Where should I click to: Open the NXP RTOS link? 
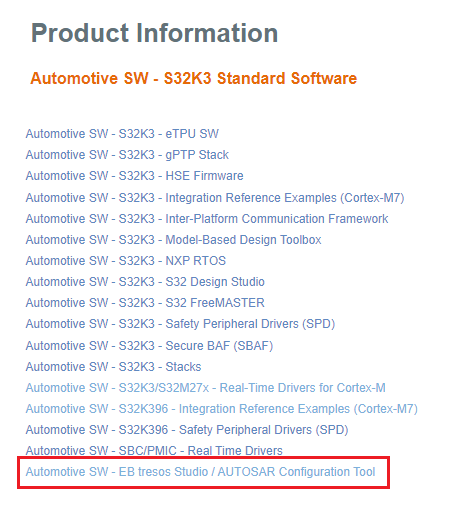click(x=126, y=261)
